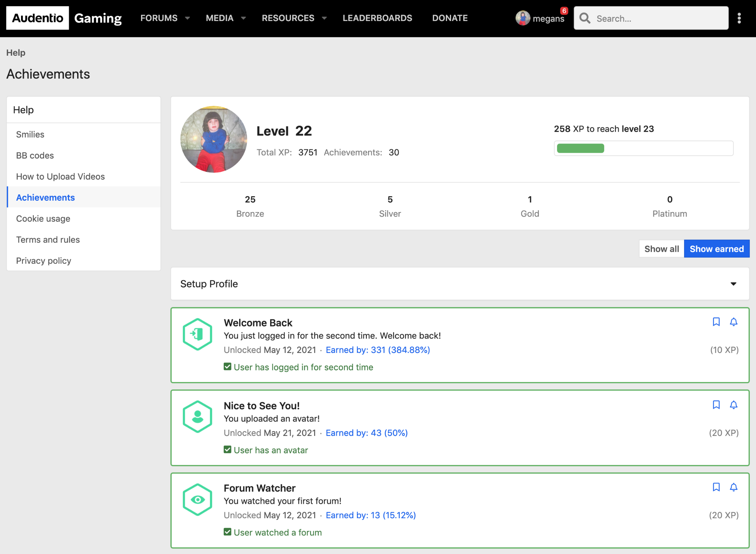This screenshot has width=756, height=554.
Task: Collapse the Setup Profile section
Action: coord(733,284)
